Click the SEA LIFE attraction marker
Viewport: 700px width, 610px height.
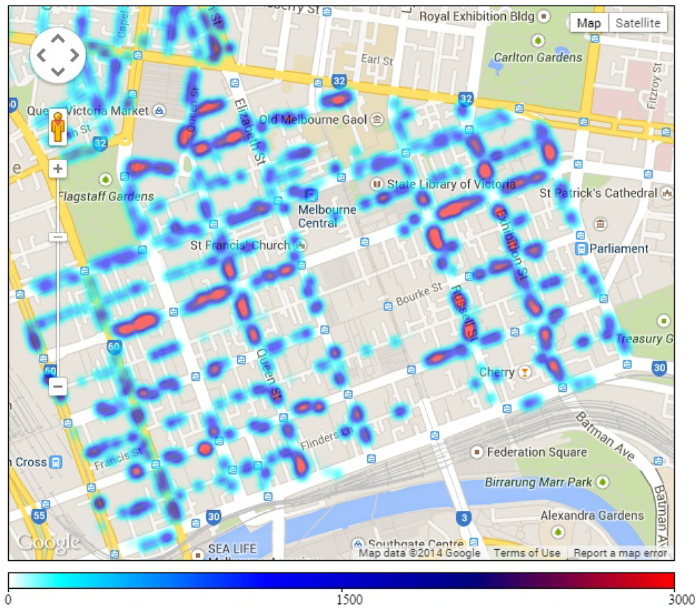(x=198, y=555)
